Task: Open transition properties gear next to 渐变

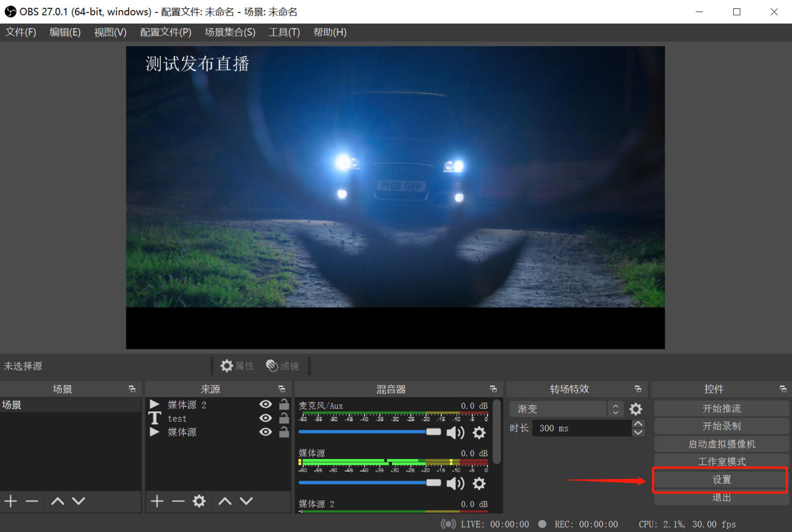Action: tap(636, 409)
